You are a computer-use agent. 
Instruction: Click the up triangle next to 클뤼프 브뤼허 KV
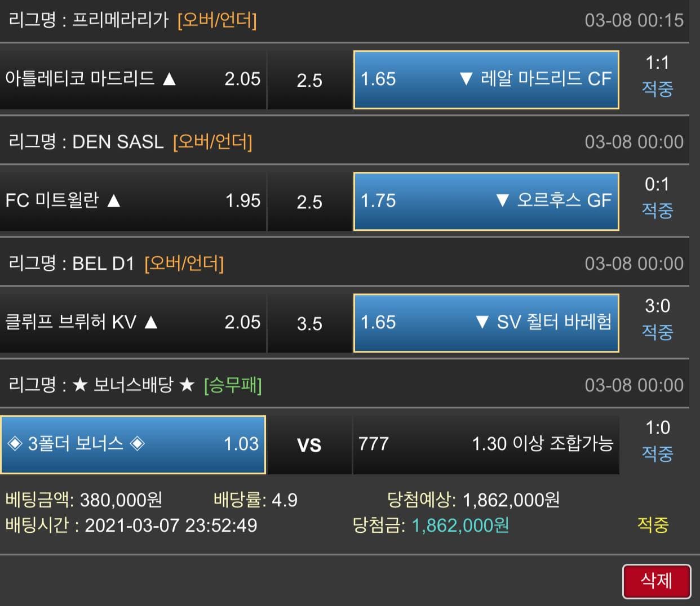150,322
